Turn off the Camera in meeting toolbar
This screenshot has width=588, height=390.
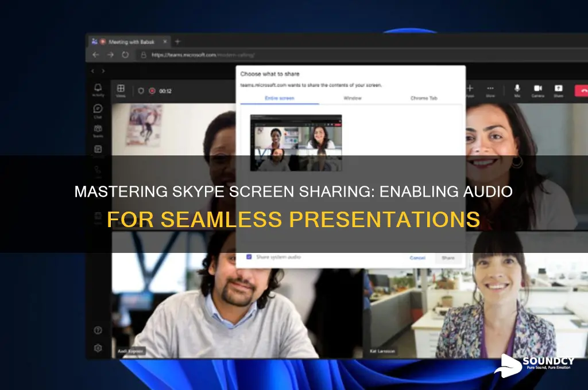537,90
